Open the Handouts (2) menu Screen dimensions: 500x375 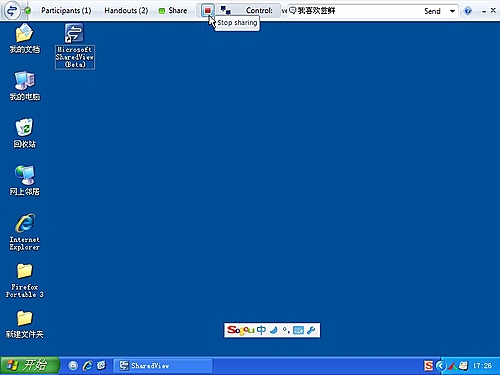click(x=126, y=11)
